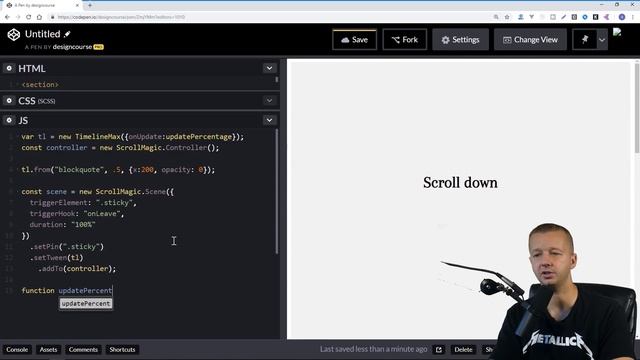Click the PRO badge beside designcourse

(x=98, y=47)
